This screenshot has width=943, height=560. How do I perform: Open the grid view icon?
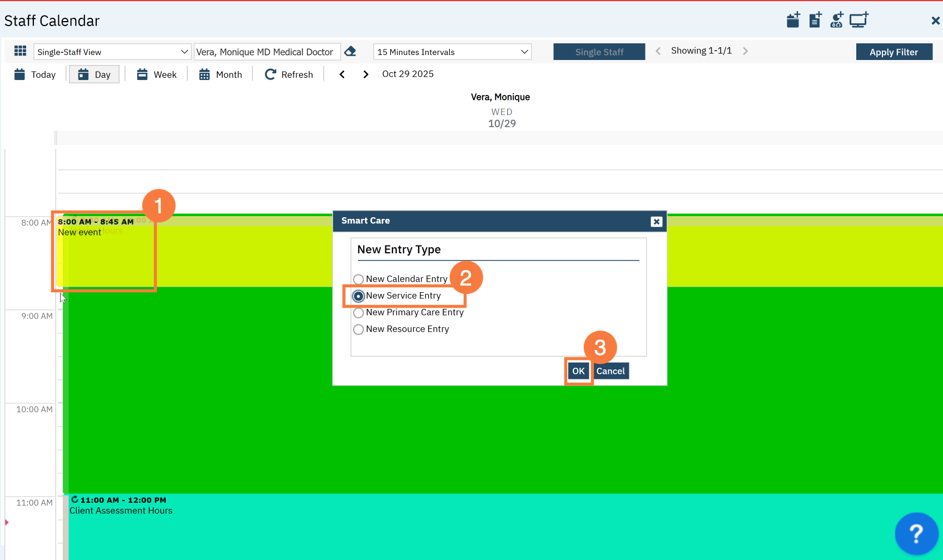point(21,51)
